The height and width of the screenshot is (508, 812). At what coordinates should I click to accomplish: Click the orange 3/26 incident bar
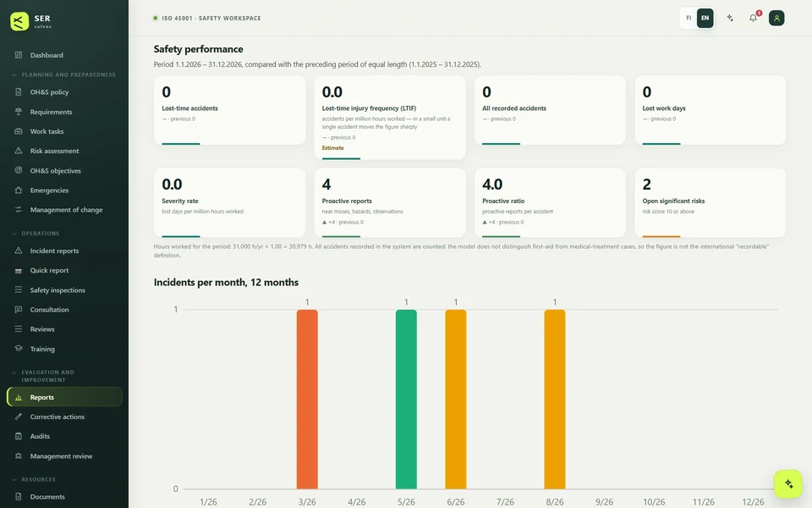[307, 399]
